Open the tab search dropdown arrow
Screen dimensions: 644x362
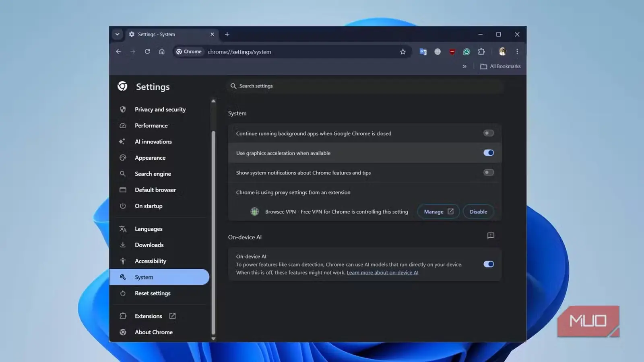click(117, 34)
